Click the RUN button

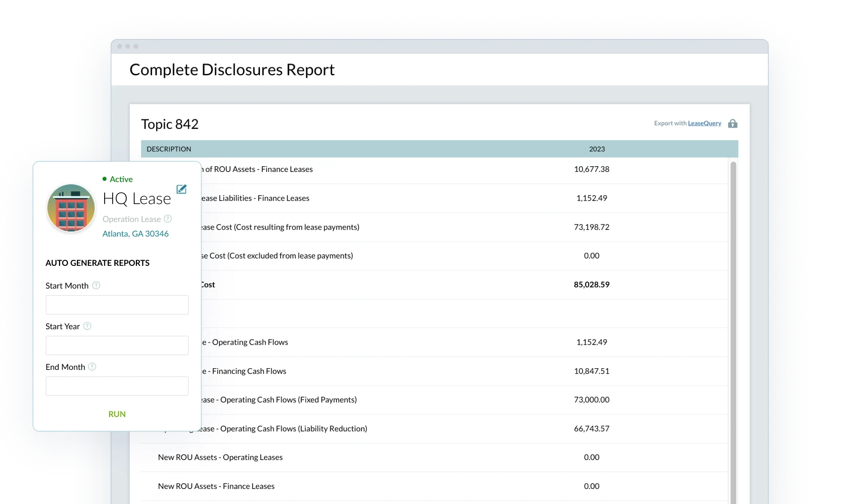point(117,414)
